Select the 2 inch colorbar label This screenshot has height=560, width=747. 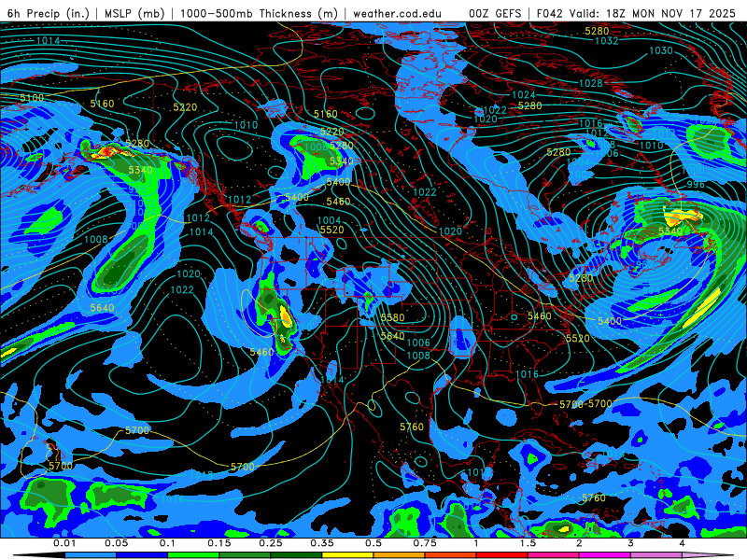[x=579, y=543]
